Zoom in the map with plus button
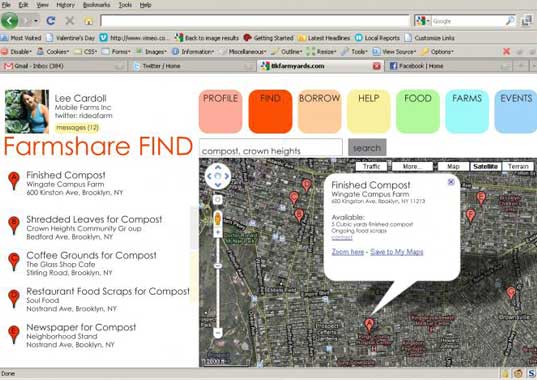The width and height of the screenshot is (537, 380). [x=217, y=232]
